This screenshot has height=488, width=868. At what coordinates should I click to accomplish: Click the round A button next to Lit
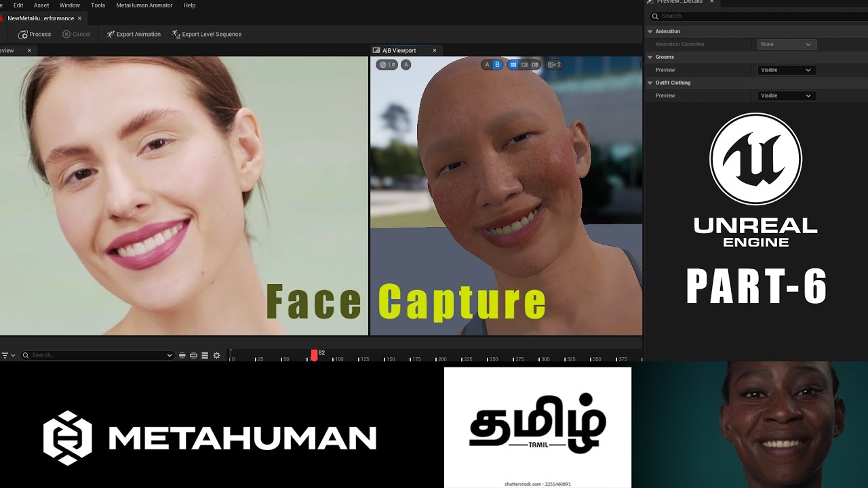pyautogui.click(x=406, y=64)
